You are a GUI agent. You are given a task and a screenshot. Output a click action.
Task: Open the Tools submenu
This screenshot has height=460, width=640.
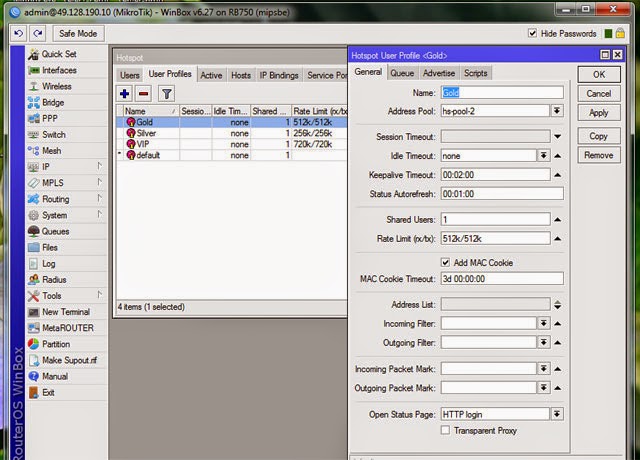pyautogui.click(x=67, y=296)
